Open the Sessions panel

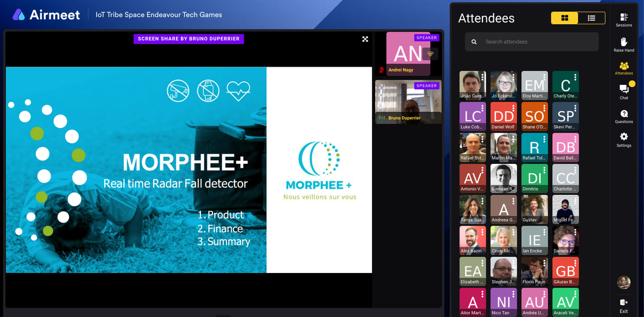tap(624, 20)
